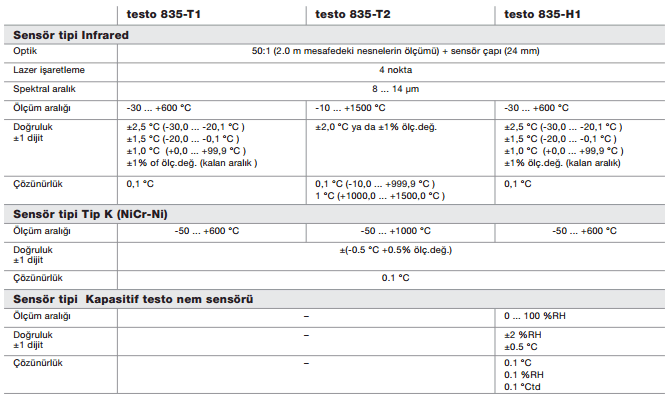The height and width of the screenshot is (402, 666).
Task: Click the Lazer işaretleme row label
Action: (50, 71)
